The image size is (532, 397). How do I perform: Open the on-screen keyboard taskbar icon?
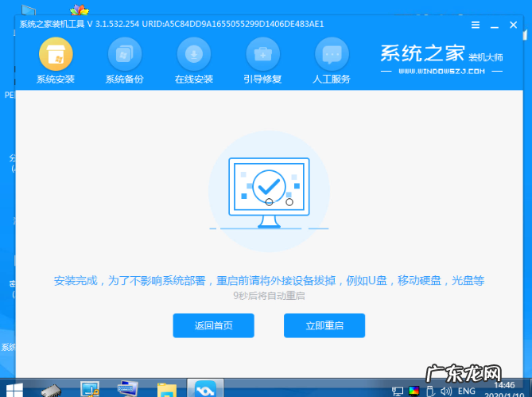127,389
